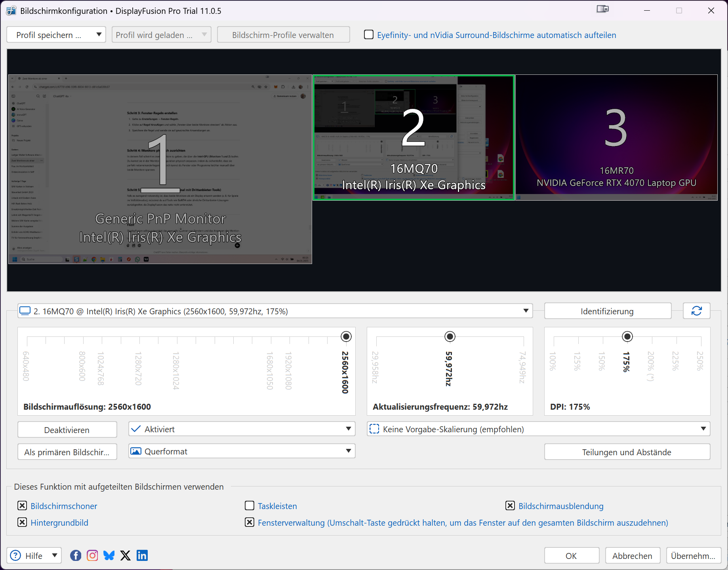The height and width of the screenshot is (570, 728).
Task: Click the 29,958hz refresh rate label
Action: pos(375,367)
